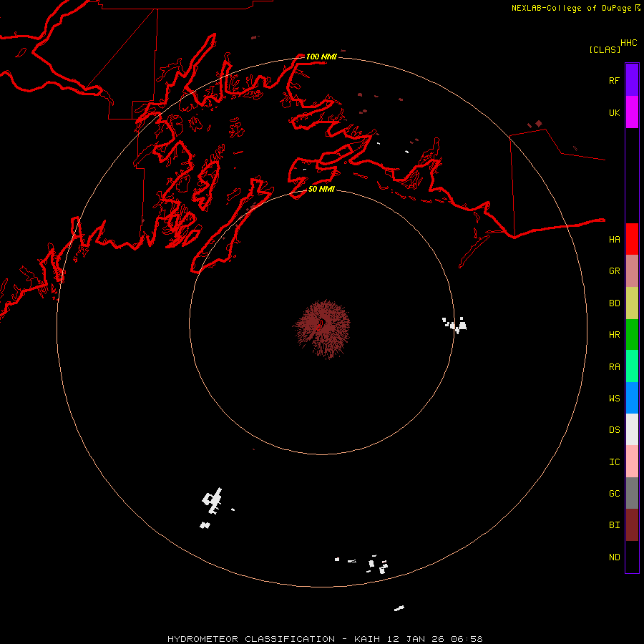
Task: Click the HA red color swatch
Action: coord(632,239)
